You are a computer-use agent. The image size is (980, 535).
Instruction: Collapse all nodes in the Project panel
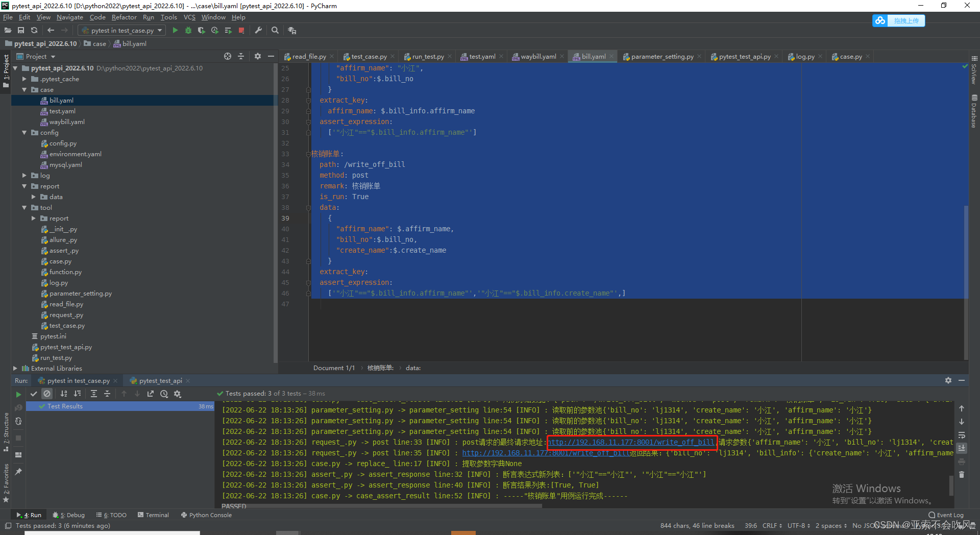click(x=241, y=56)
